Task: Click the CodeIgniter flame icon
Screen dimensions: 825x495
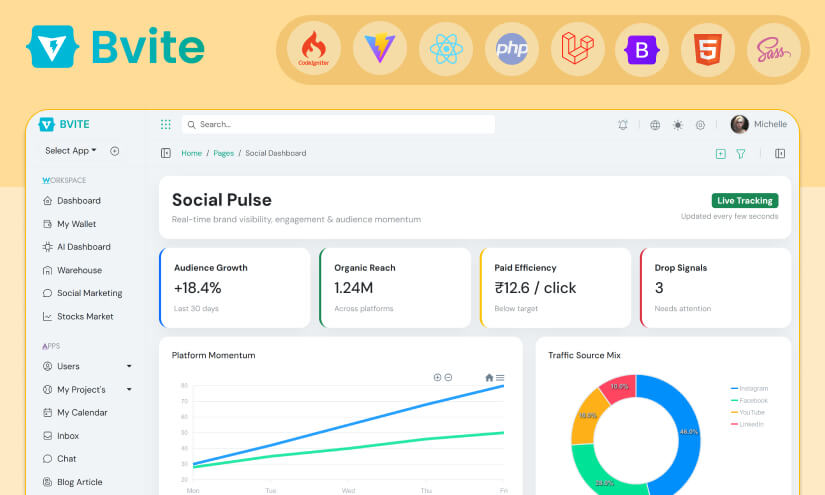Action: 314,48
